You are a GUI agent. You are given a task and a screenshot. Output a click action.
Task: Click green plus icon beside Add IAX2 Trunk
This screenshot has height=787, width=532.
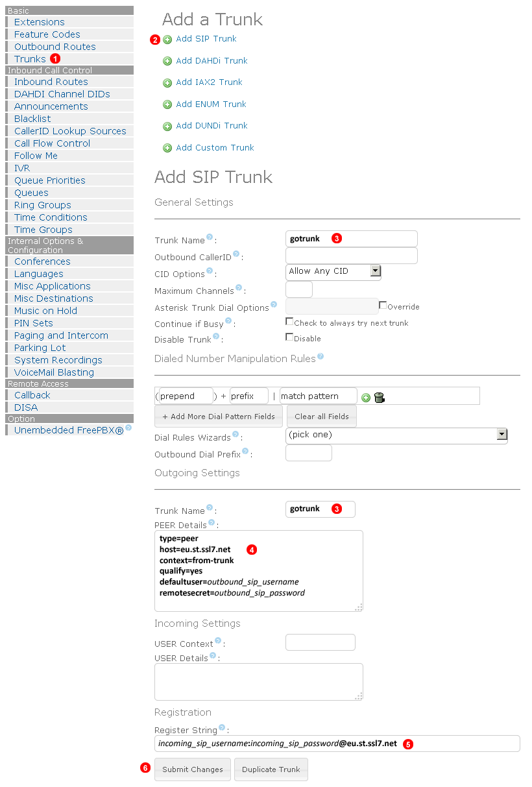point(167,83)
